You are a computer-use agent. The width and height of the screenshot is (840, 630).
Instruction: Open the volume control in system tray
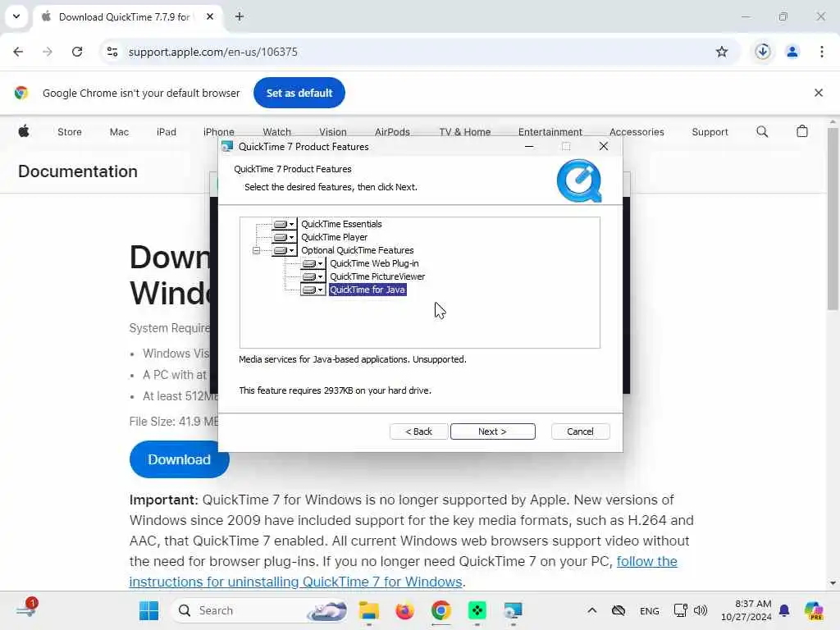click(701, 610)
